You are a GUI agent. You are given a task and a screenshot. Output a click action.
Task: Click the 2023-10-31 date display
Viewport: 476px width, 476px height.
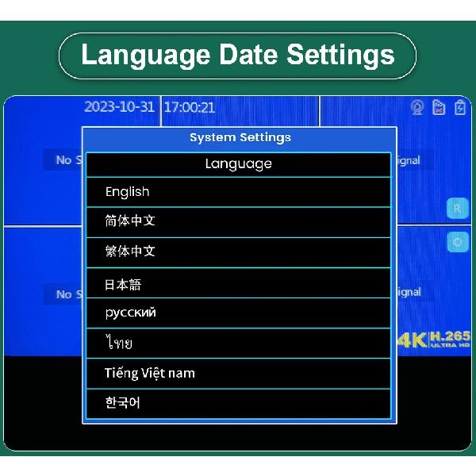[x=120, y=107]
